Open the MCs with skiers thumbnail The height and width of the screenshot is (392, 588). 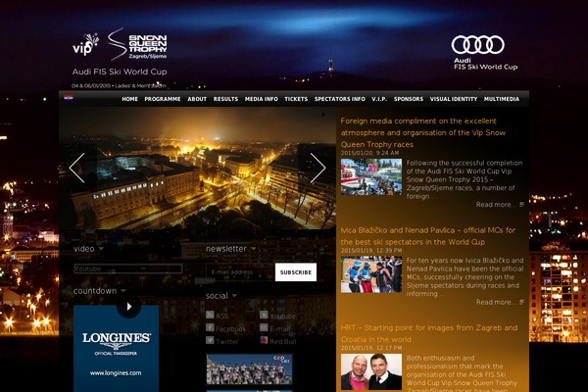tap(371, 274)
